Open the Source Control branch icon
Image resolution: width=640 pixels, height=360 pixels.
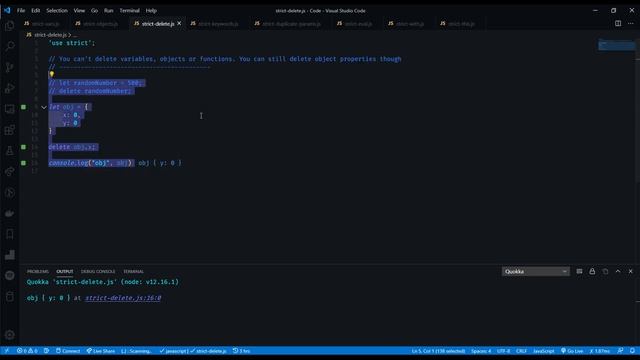click(x=9, y=67)
